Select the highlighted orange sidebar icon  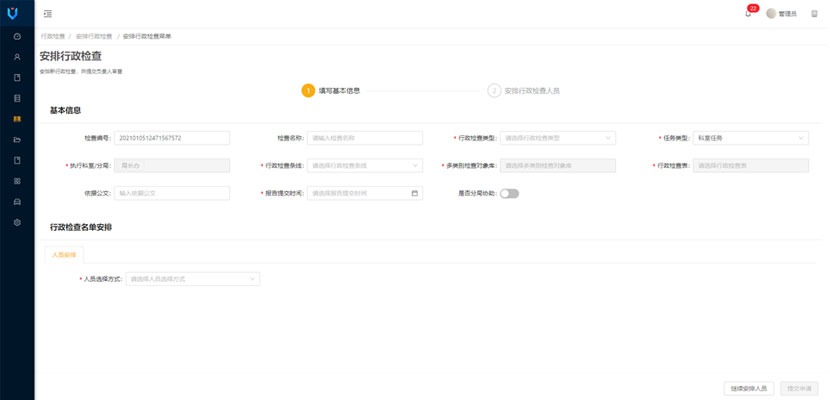pos(17,119)
